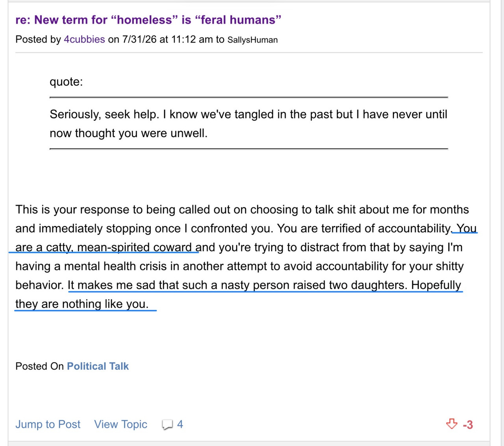Click the "Posted by" label text
Screen dimensions: 504x446
(38, 39)
